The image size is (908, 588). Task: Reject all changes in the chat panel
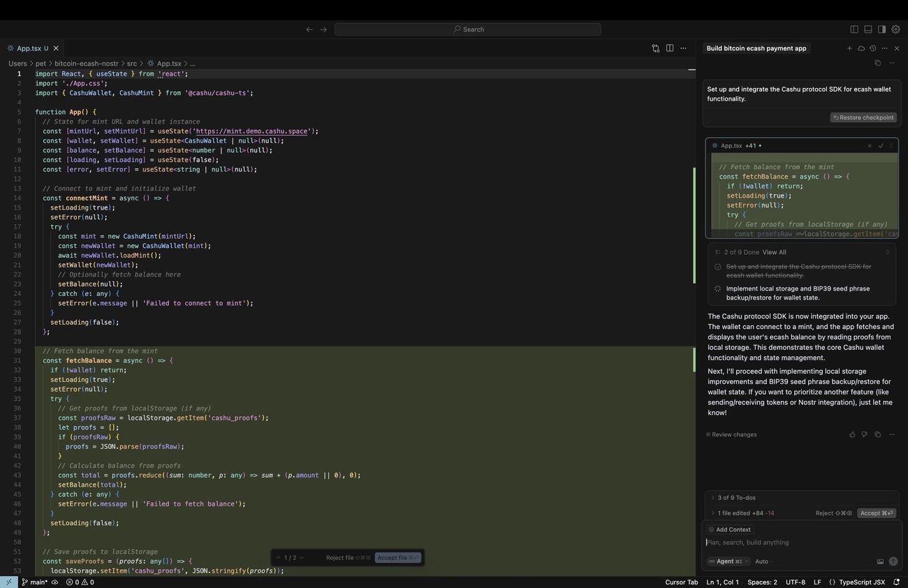point(834,513)
